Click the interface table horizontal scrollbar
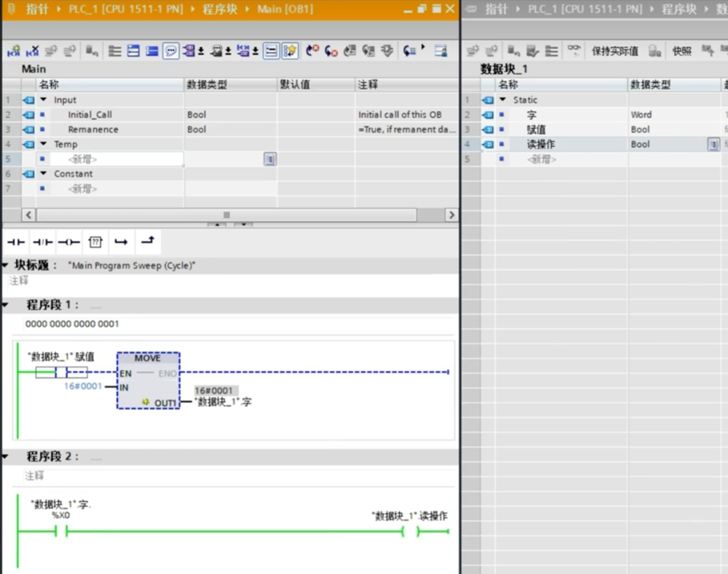Viewport: 728px width, 574px height. coord(226,215)
